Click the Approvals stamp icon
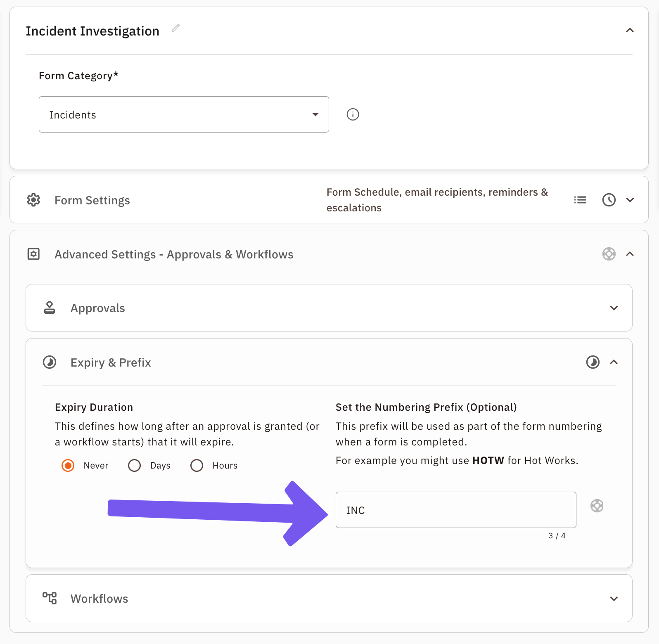Image resolution: width=659 pixels, height=644 pixels. coord(50,308)
